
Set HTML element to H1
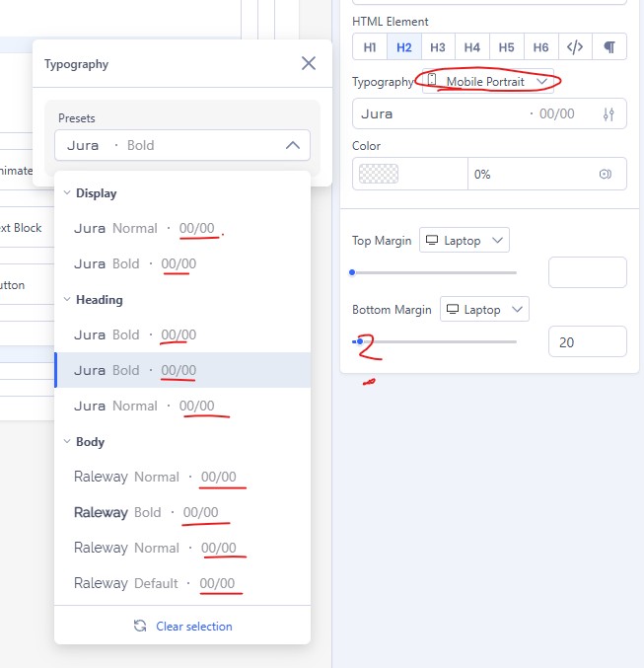(x=370, y=46)
